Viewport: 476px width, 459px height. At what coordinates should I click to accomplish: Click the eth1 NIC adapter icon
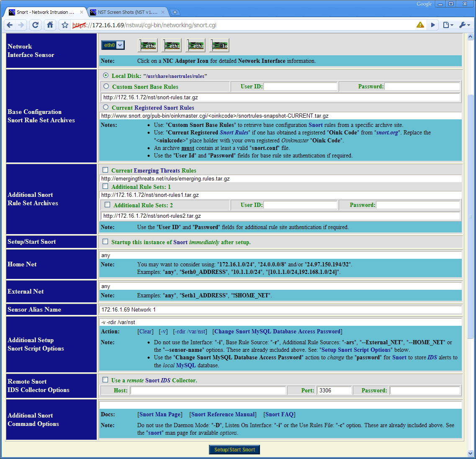click(172, 46)
